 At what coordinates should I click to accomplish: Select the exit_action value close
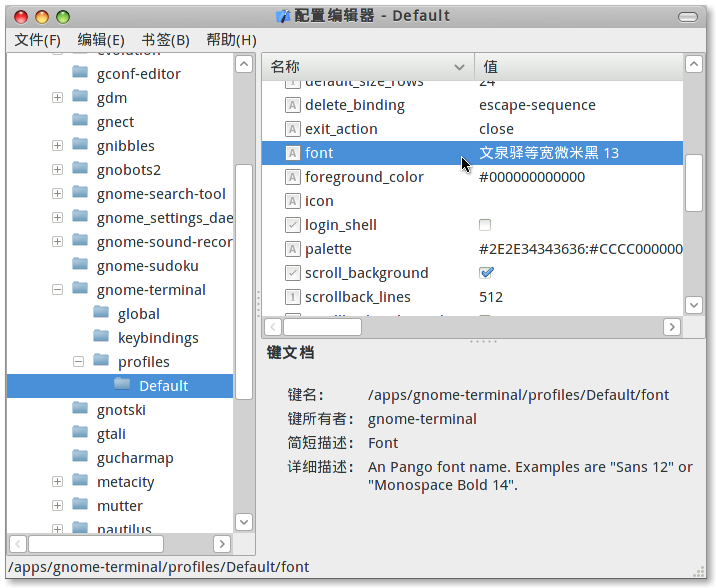coord(496,129)
